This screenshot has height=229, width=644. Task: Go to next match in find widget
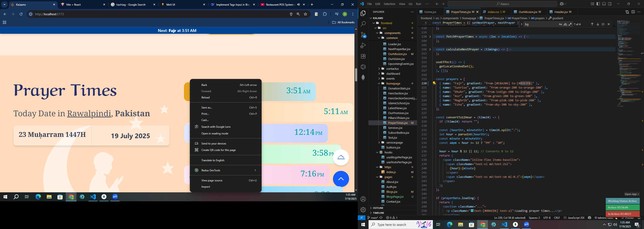coord(598,24)
